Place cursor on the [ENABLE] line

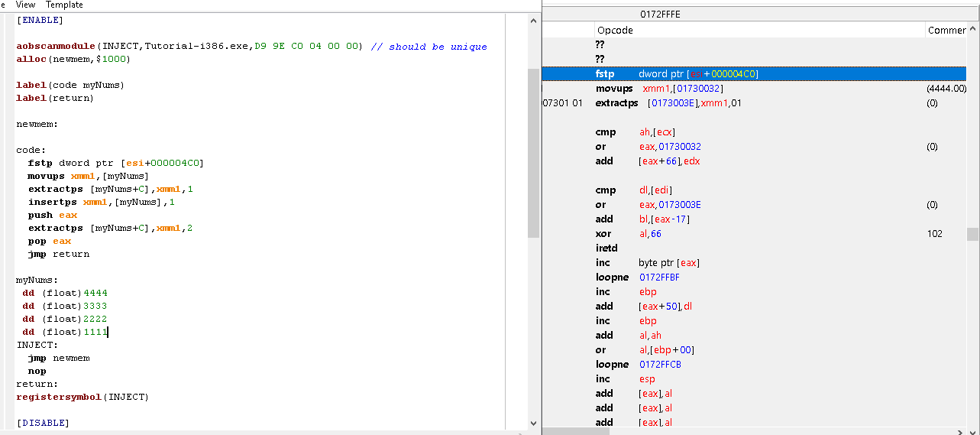click(40, 19)
